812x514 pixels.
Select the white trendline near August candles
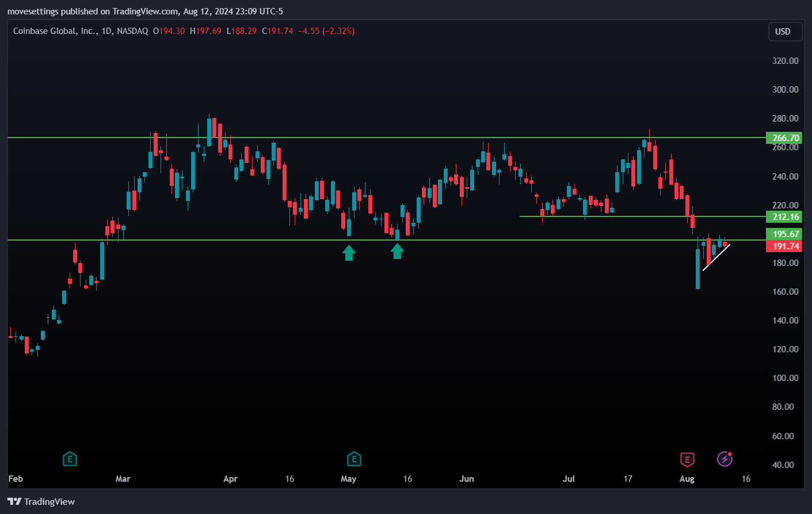click(716, 257)
